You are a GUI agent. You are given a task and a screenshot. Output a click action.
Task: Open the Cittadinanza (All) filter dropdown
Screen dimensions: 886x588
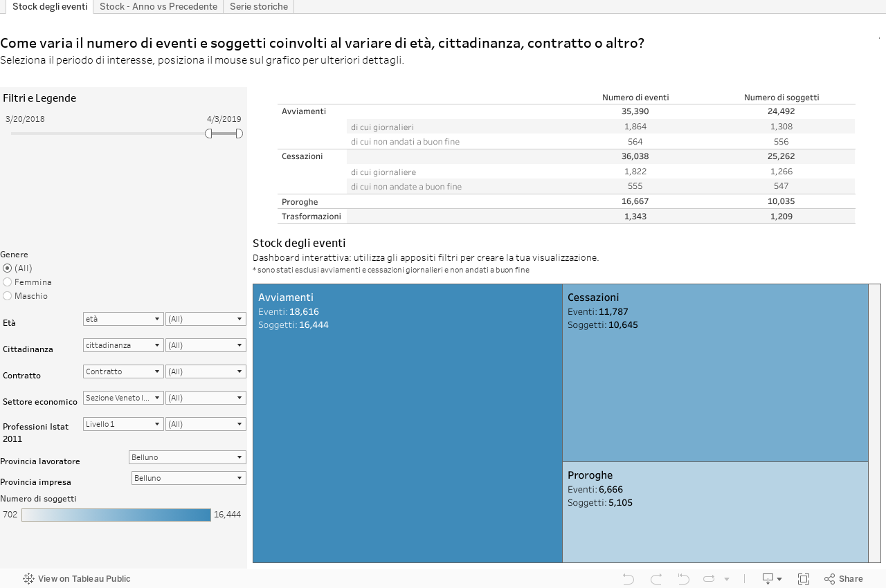click(206, 345)
